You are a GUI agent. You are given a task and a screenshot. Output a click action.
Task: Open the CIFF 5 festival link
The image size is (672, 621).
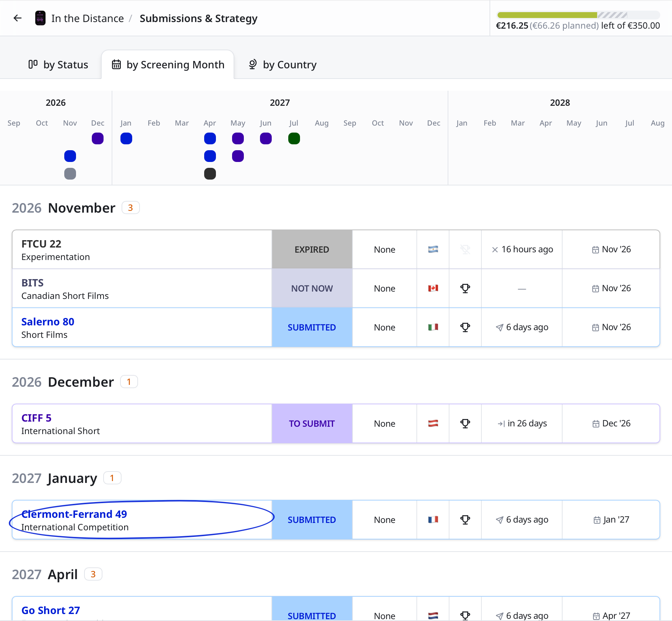point(36,418)
